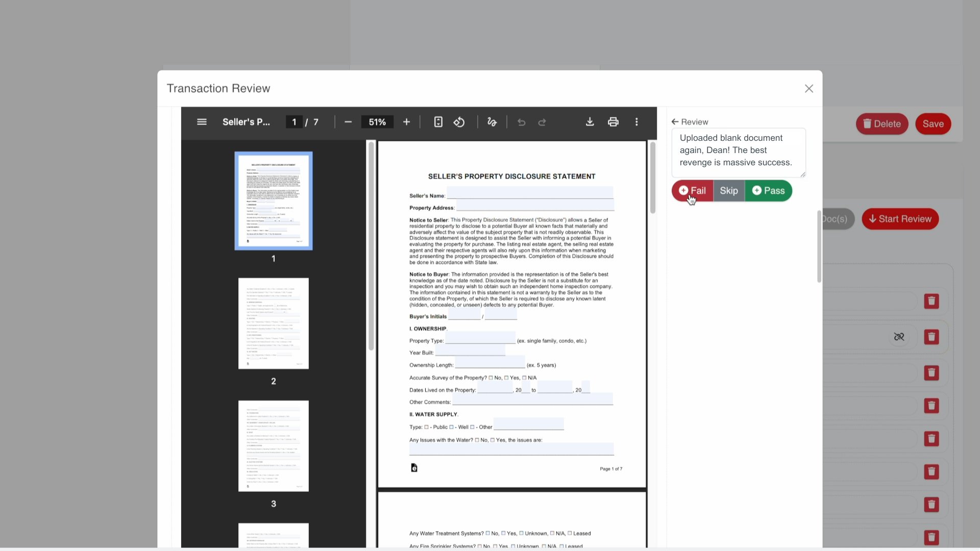Go back via the Review arrow link
Image resolution: width=980 pixels, height=551 pixels.
pos(690,122)
